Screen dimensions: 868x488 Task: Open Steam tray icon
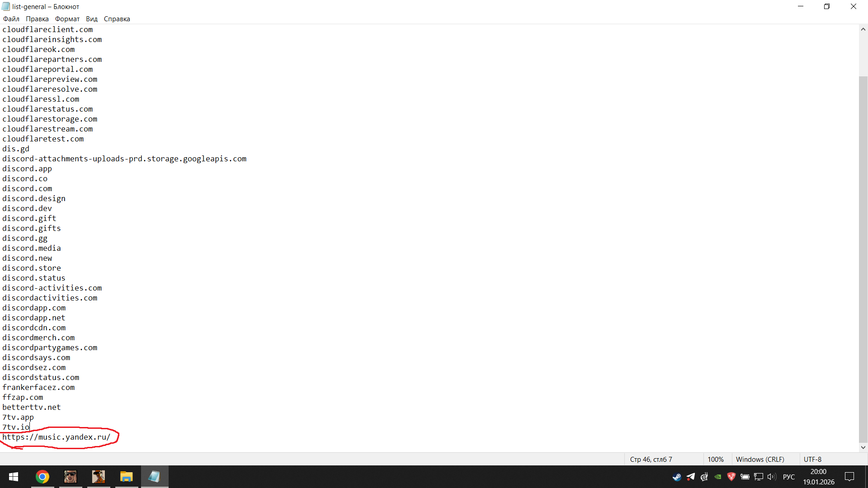click(677, 477)
